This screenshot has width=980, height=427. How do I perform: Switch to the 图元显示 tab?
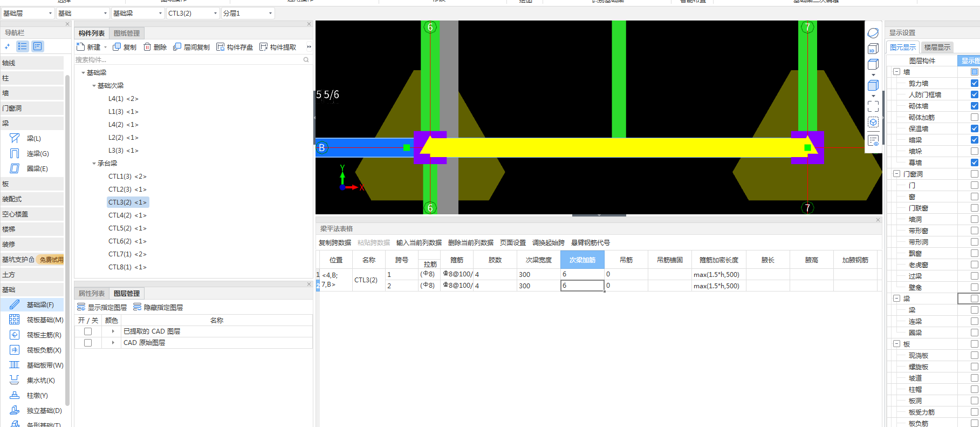pos(903,48)
